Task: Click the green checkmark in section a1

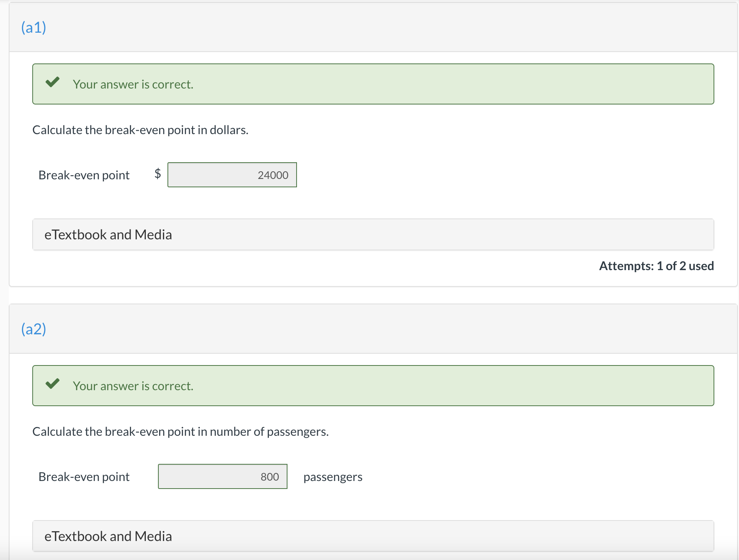Action: [52, 82]
